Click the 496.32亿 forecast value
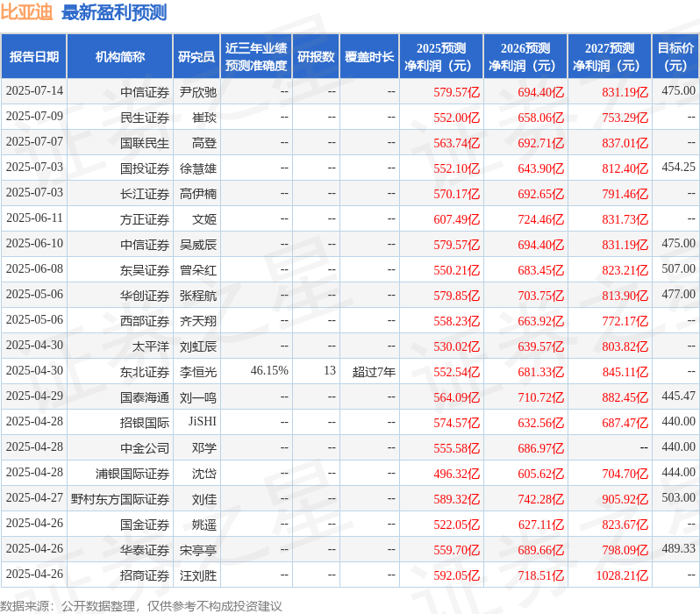The image size is (700, 614). 457,475
